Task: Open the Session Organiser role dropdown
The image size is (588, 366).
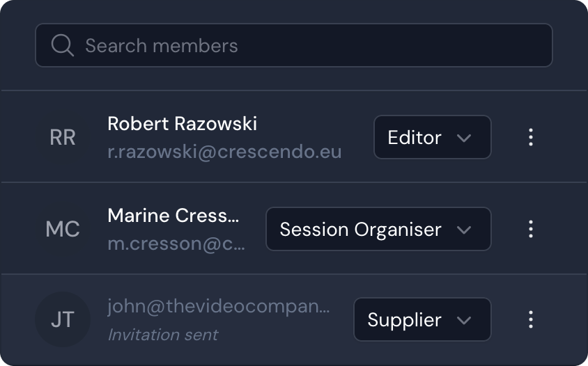Action: click(378, 229)
